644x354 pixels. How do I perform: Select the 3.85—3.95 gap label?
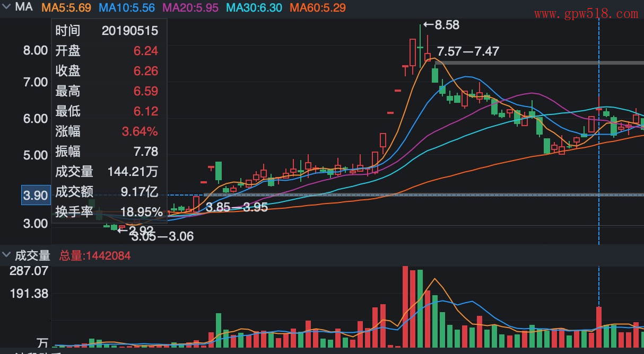(237, 207)
